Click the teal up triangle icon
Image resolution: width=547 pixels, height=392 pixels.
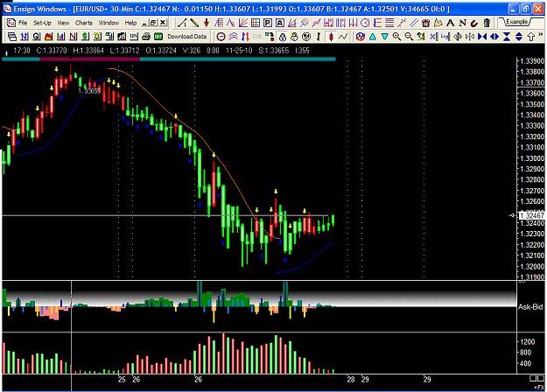point(373,36)
